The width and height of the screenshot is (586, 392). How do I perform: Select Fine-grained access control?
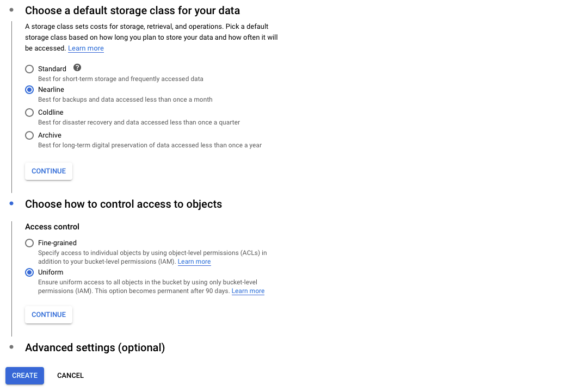(29, 243)
